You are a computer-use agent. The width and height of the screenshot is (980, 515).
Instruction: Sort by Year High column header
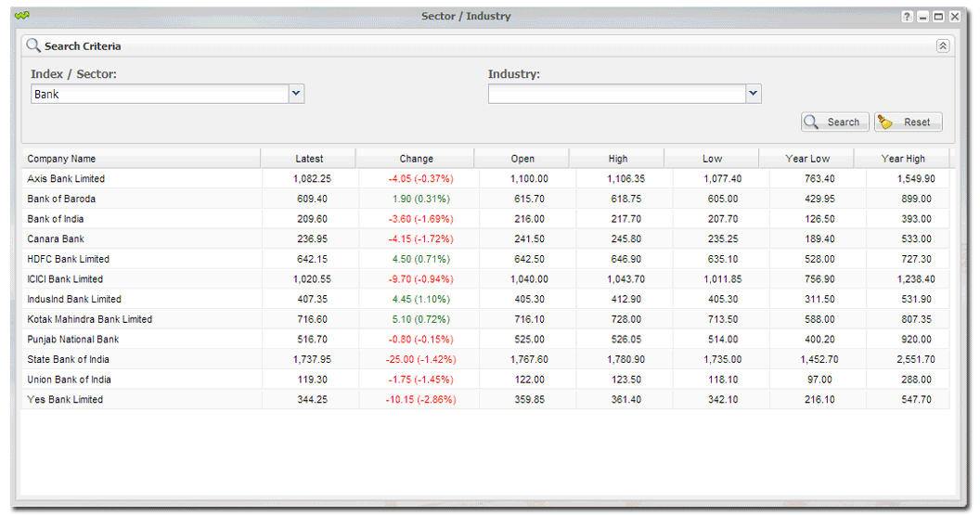pyautogui.click(x=902, y=159)
